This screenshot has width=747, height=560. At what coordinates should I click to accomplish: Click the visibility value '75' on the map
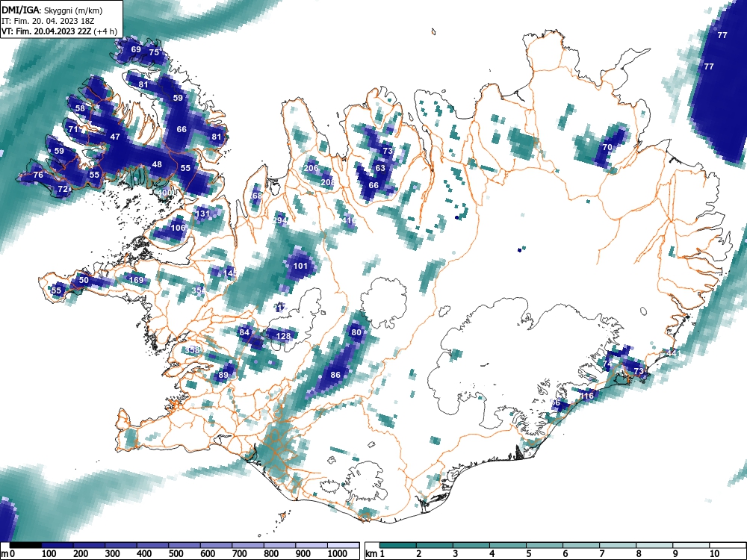[x=154, y=52]
